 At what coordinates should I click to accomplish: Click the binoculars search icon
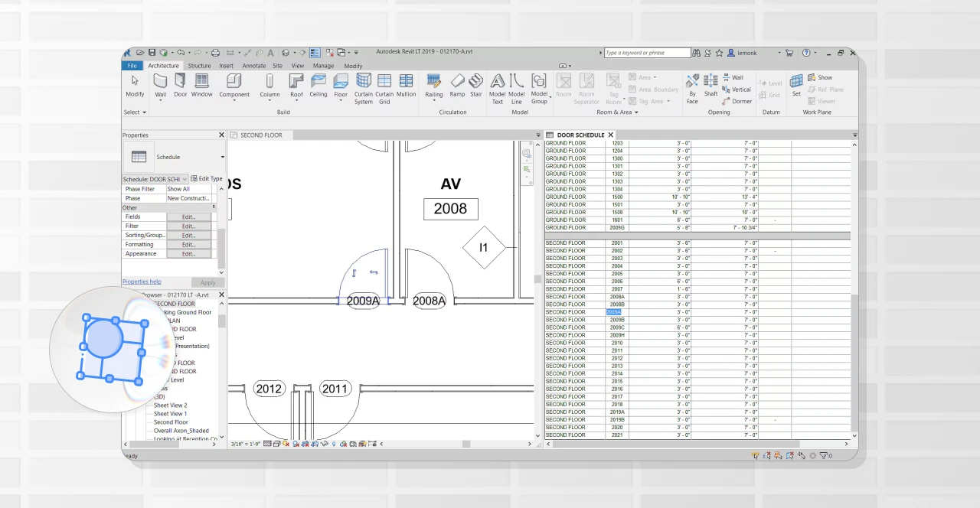[697, 53]
